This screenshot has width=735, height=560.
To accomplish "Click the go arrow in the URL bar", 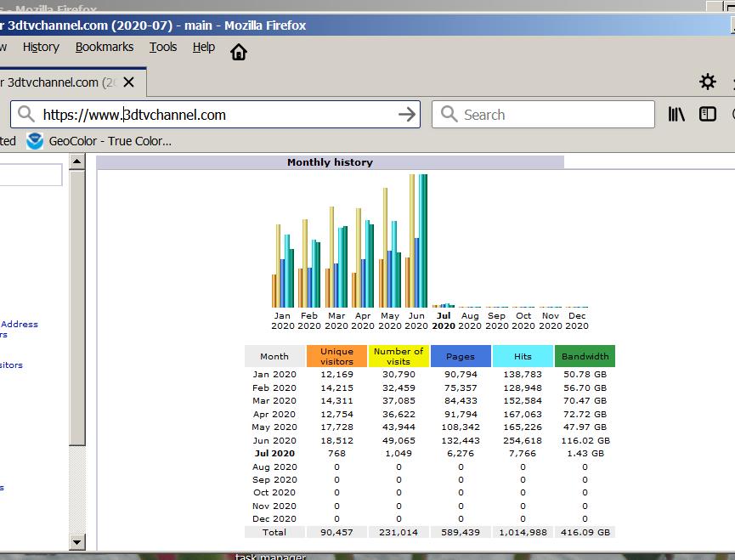I will pos(408,115).
